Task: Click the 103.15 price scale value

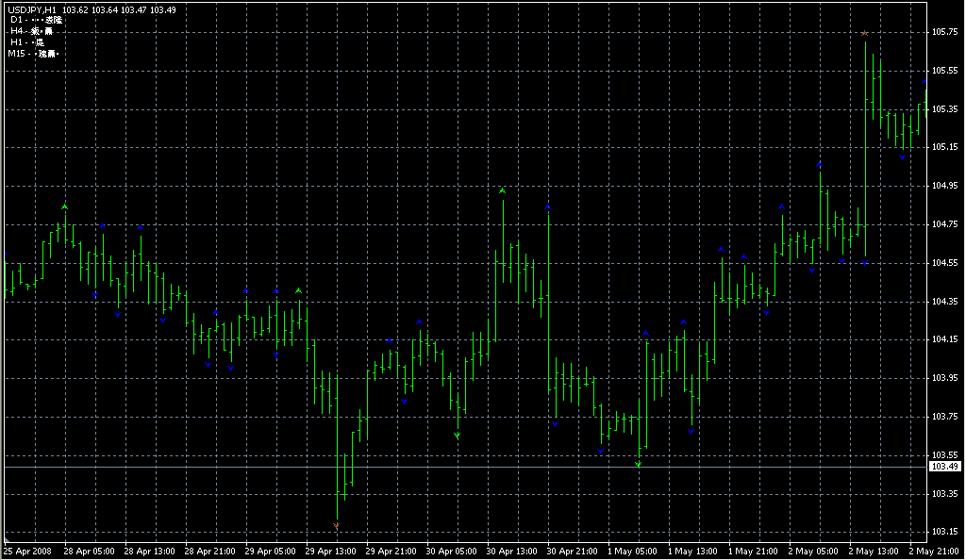Action: [944, 531]
